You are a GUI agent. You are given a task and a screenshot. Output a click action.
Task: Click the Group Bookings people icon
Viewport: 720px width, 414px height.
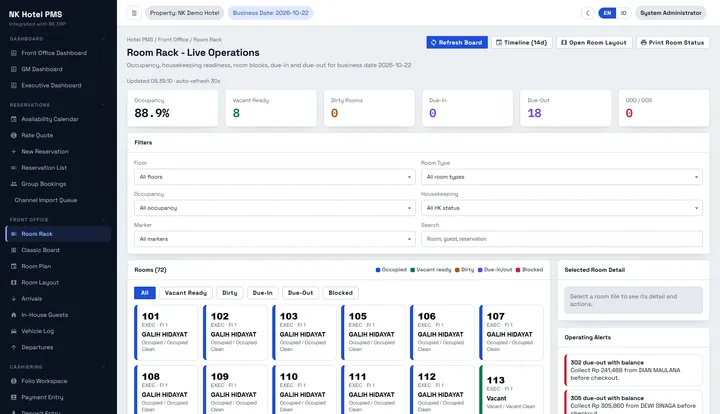[14, 184]
